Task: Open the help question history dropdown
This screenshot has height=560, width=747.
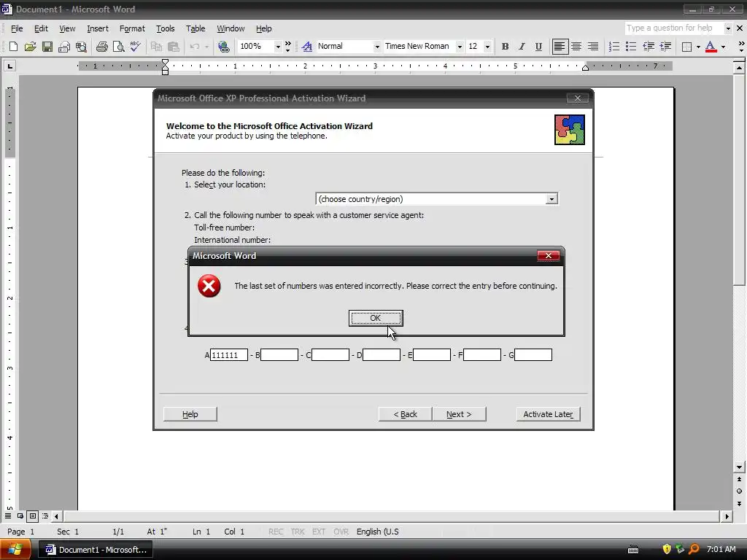Action: (728, 28)
